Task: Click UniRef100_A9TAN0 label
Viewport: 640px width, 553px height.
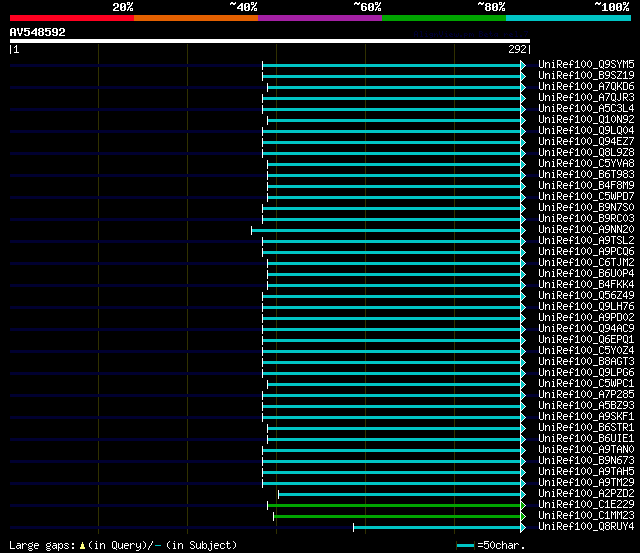Action: click(x=586, y=450)
